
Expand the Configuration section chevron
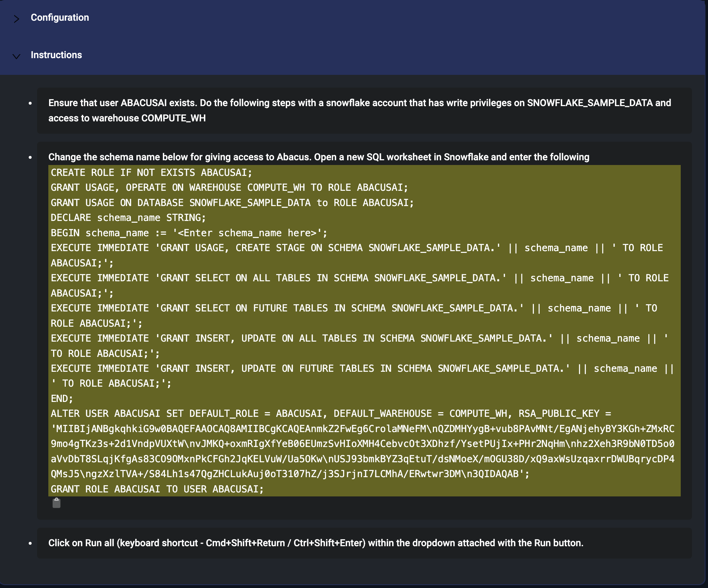click(x=16, y=19)
